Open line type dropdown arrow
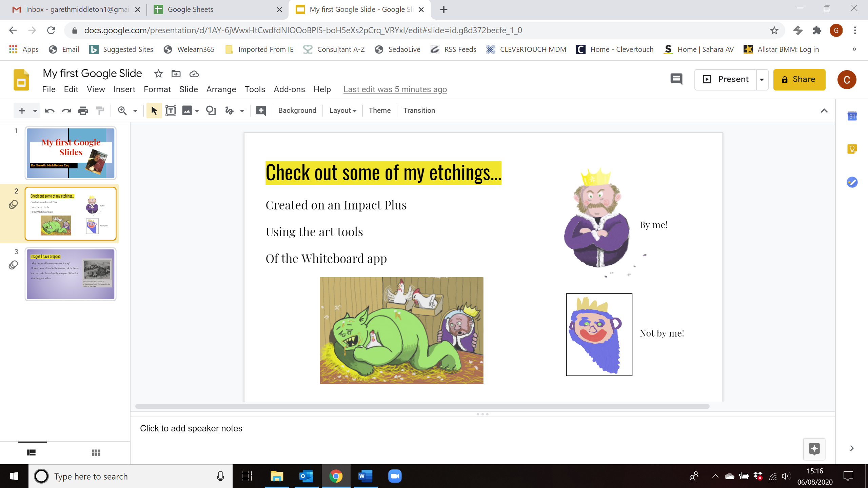Screen dimensions: 868x488 (242, 111)
